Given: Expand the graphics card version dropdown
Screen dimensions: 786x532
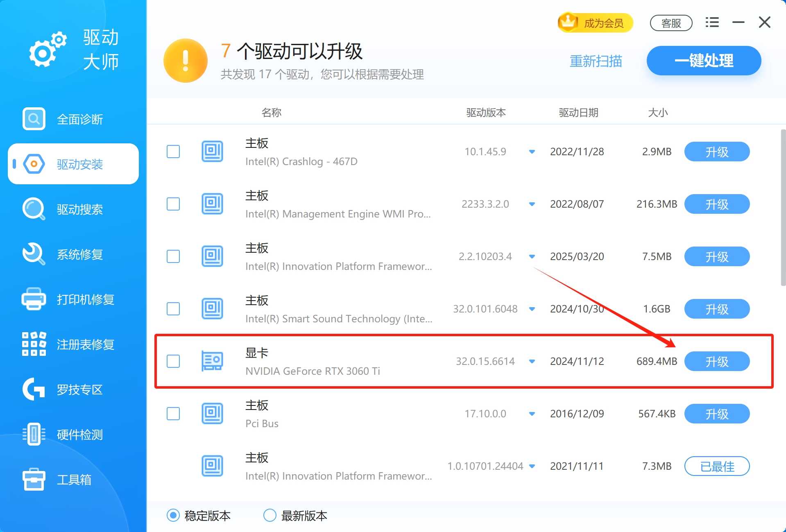Looking at the screenshot, I should coord(532,362).
